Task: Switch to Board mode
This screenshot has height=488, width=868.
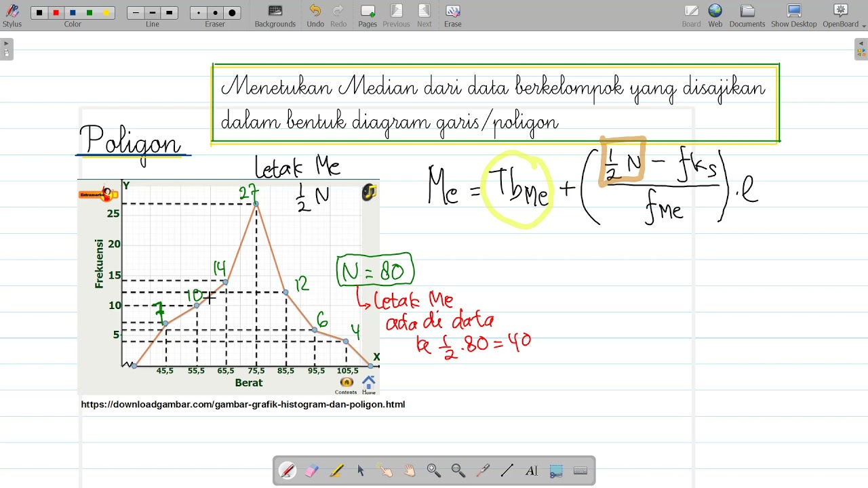Action: (x=692, y=16)
